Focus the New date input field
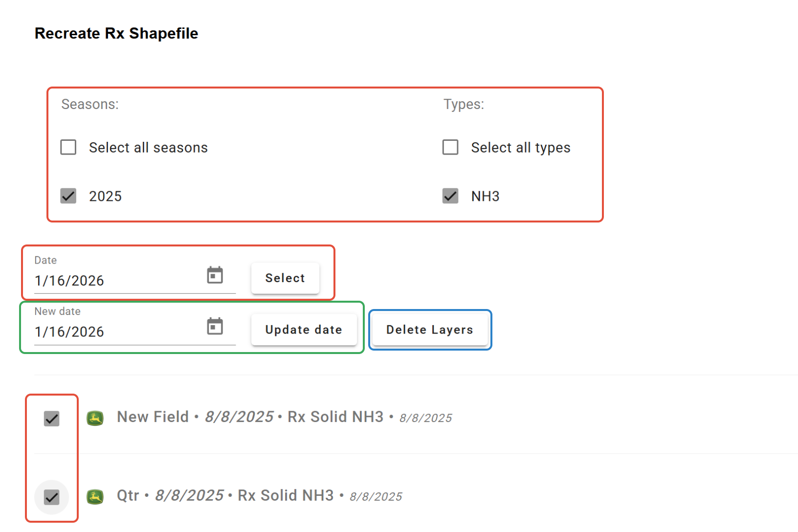Image resolution: width=798 pixels, height=532 pixels. pos(115,332)
